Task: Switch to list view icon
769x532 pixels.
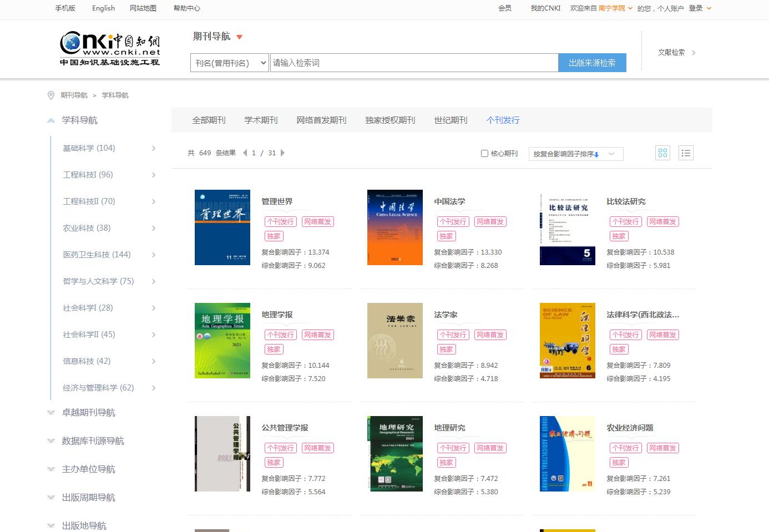Action: (x=686, y=153)
